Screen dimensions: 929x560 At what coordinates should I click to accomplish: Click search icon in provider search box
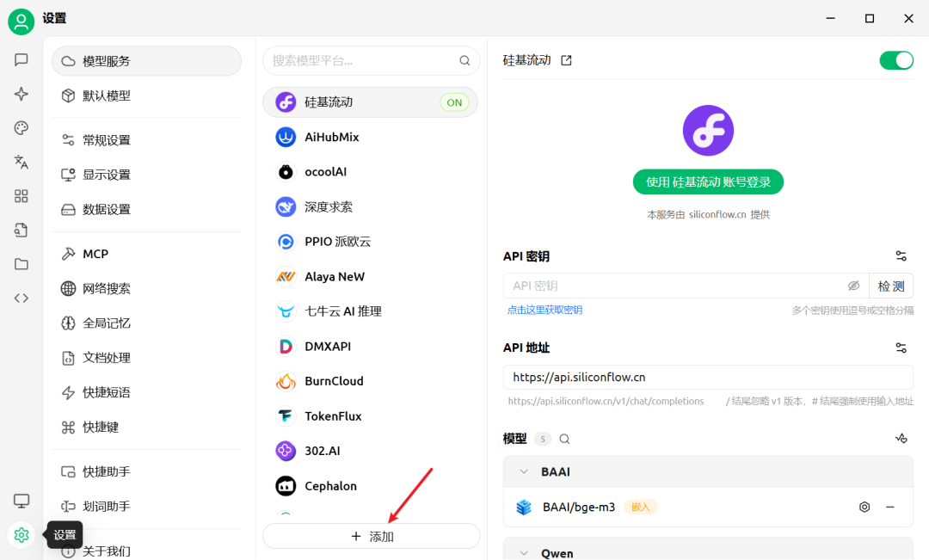464,60
